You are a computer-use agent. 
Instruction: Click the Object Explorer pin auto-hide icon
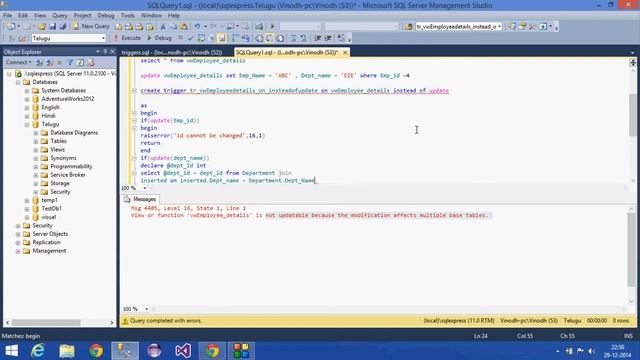(x=105, y=52)
